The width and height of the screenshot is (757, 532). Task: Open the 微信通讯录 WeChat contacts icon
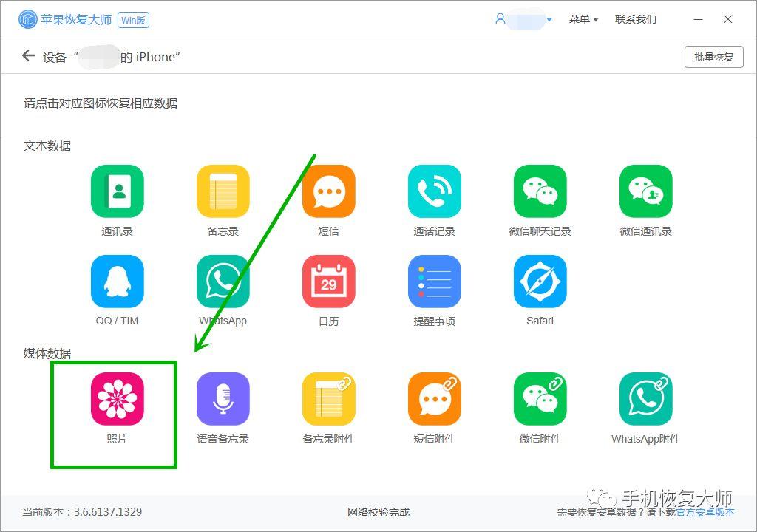coord(644,189)
